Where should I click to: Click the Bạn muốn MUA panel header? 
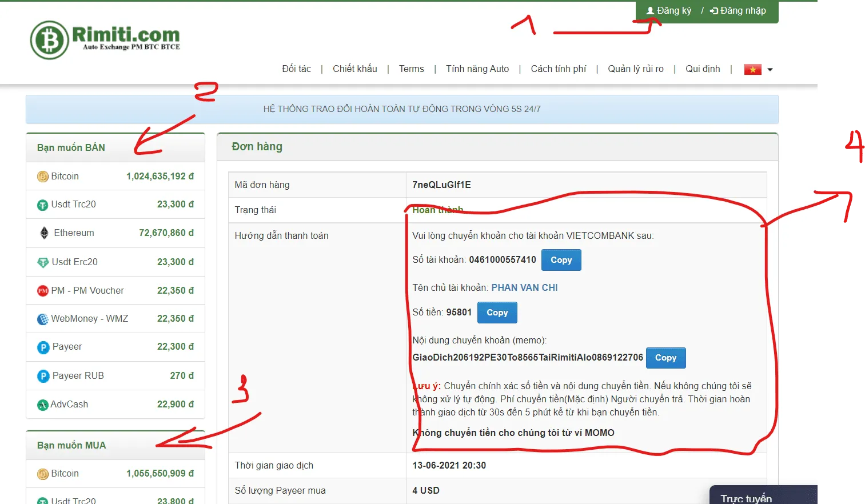115,446
